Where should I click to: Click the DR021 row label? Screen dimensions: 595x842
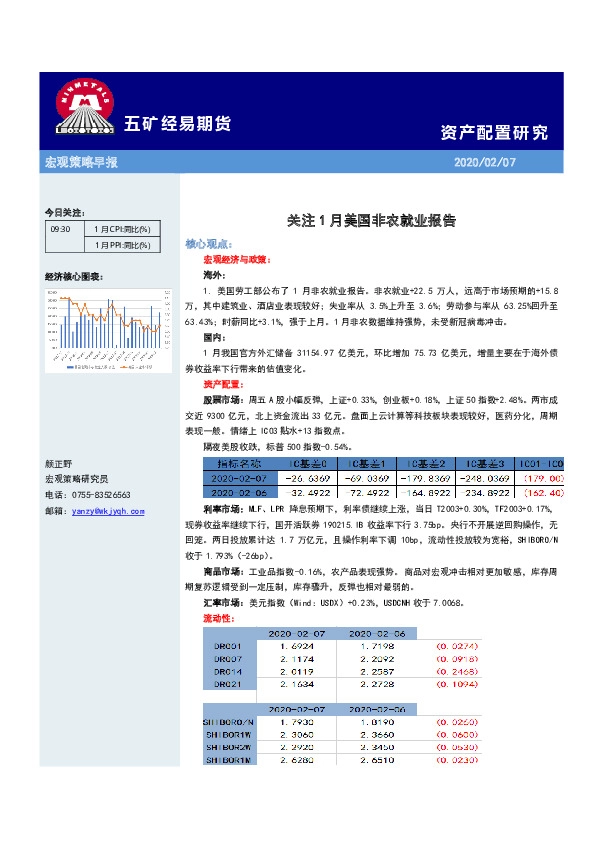tap(228, 684)
